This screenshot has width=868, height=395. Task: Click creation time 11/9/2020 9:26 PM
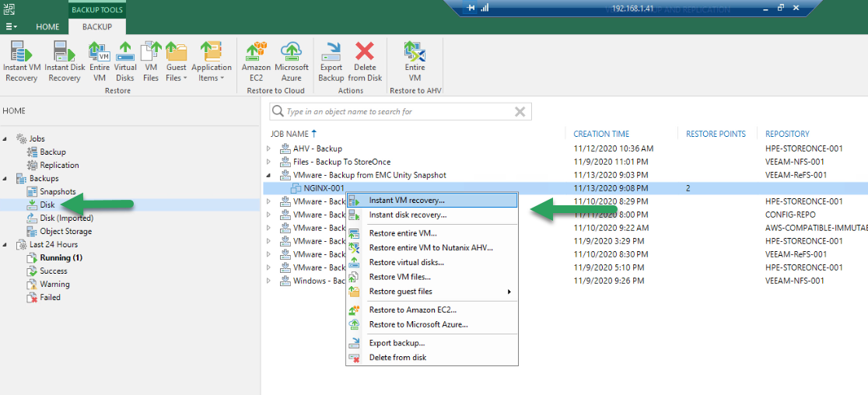click(609, 281)
